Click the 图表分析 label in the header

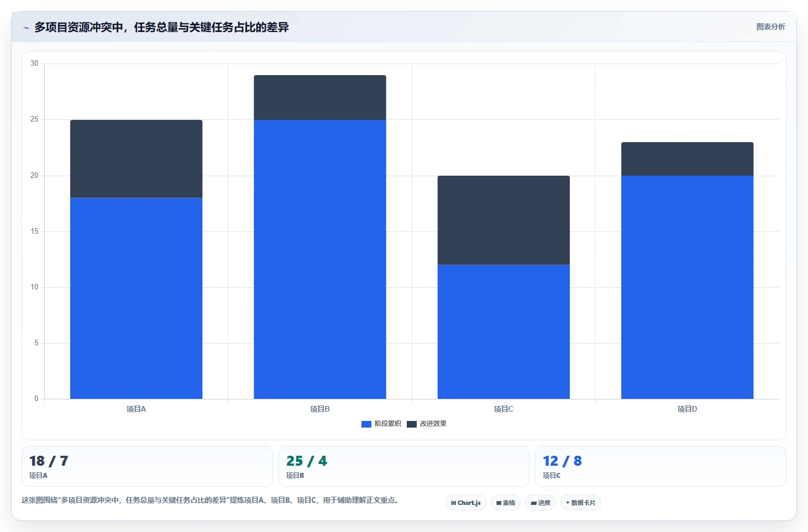point(770,27)
